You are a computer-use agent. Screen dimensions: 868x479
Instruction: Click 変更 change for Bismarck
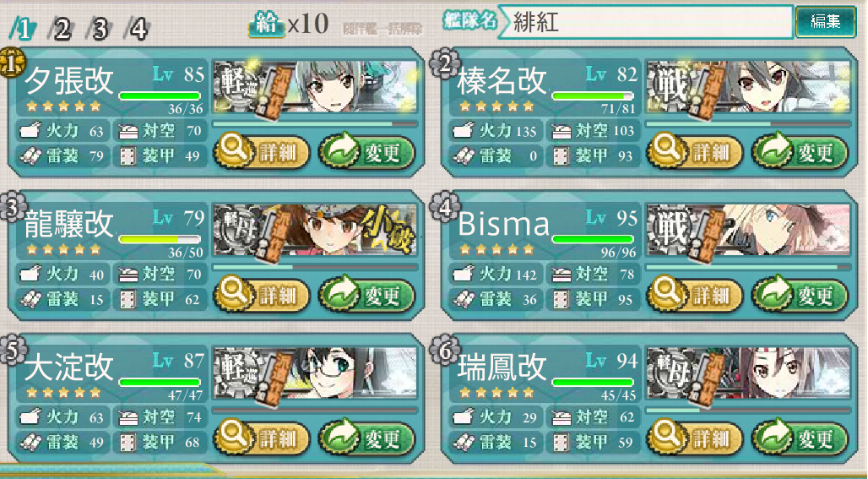[x=800, y=295]
